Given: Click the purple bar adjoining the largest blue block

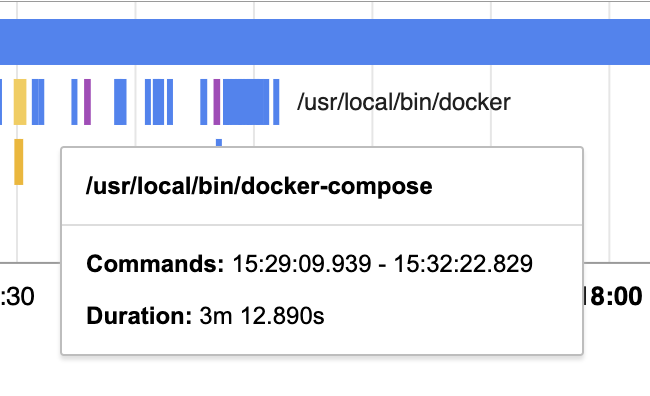Looking at the screenshot, I should 217,102.
